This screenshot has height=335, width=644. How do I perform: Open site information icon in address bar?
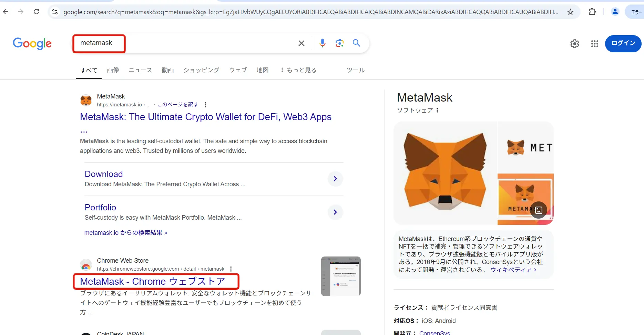[x=55, y=12]
